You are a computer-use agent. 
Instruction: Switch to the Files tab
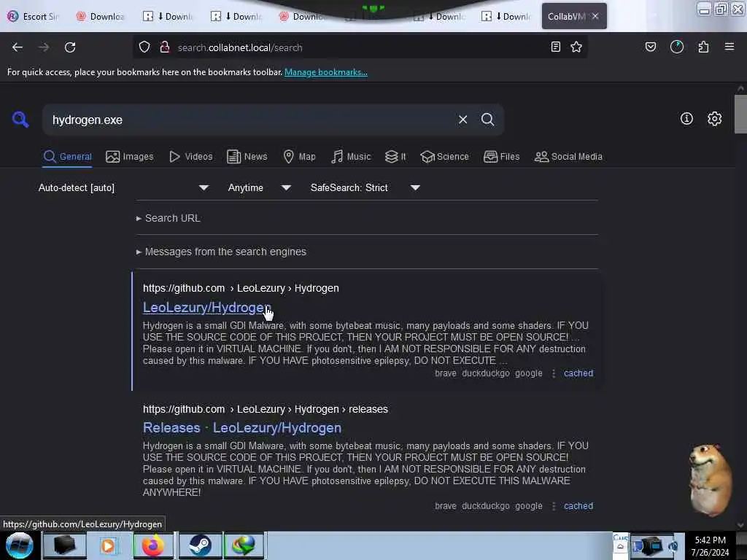pos(502,157)
